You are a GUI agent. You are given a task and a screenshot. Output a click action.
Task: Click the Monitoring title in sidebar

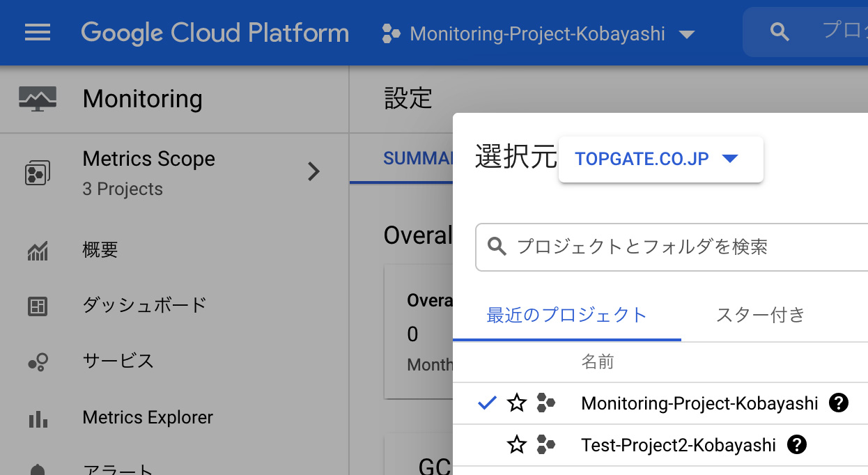[143, 99]
